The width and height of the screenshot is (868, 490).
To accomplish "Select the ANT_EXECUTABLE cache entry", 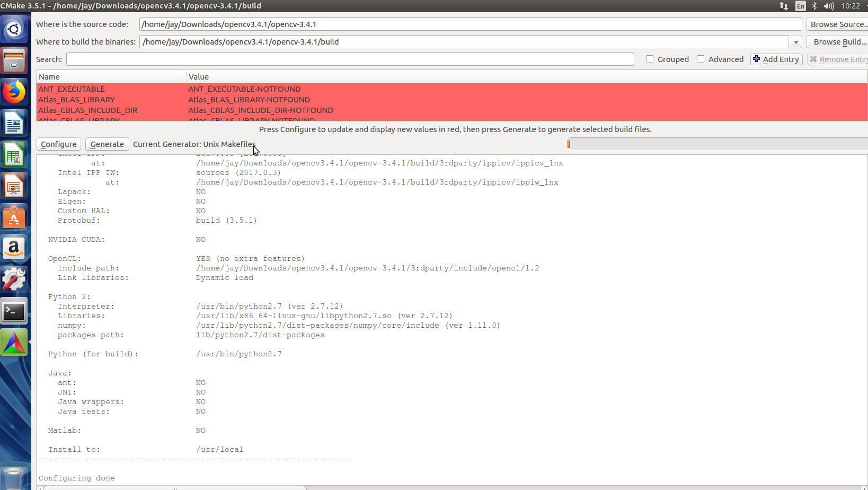I will click(x=72, y=89).
